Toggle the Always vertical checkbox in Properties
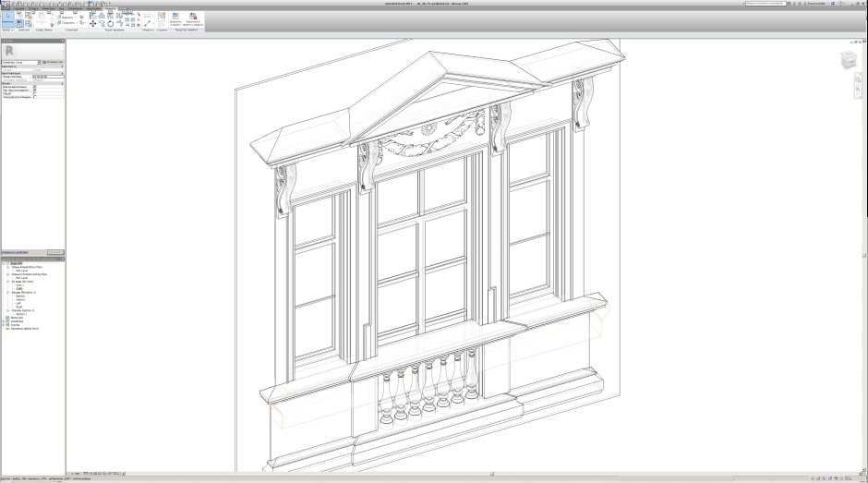The height and width of the screenshot is (483, 868). coord(35,86)
